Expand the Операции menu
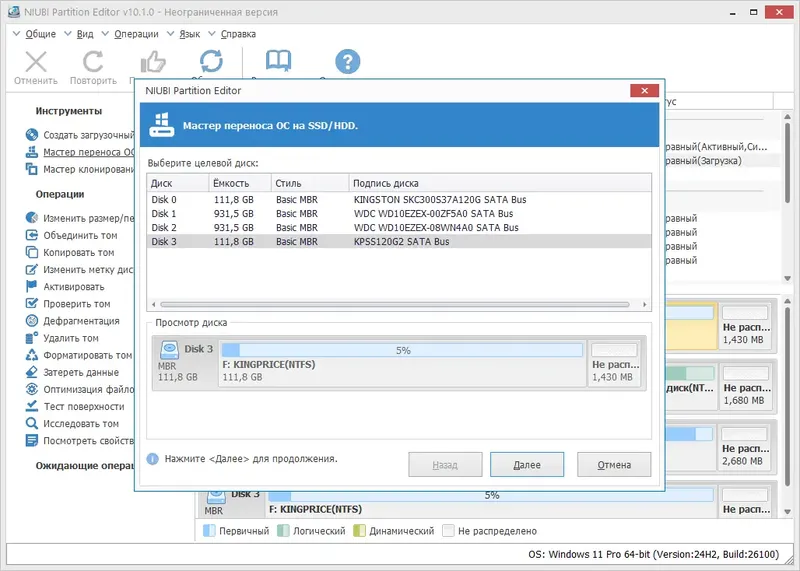The height and width of the screenshot is (571, 800). click(130, 34)
